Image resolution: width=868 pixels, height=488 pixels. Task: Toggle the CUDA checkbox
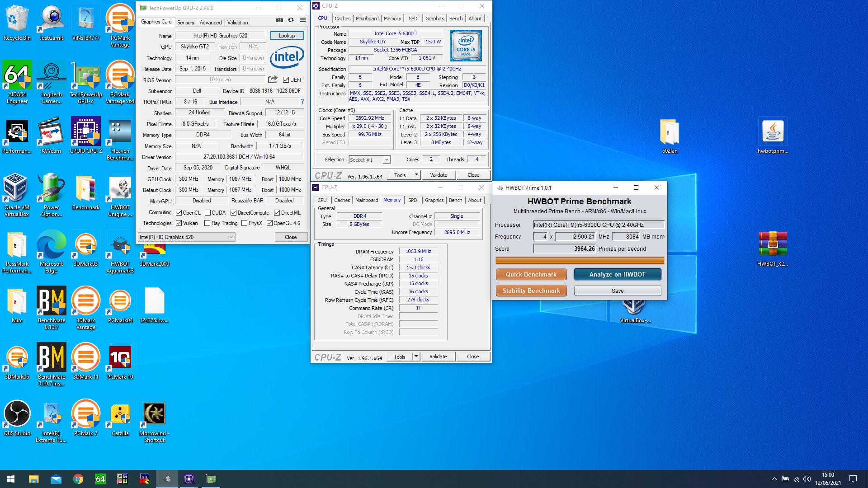tap(208, 213)
